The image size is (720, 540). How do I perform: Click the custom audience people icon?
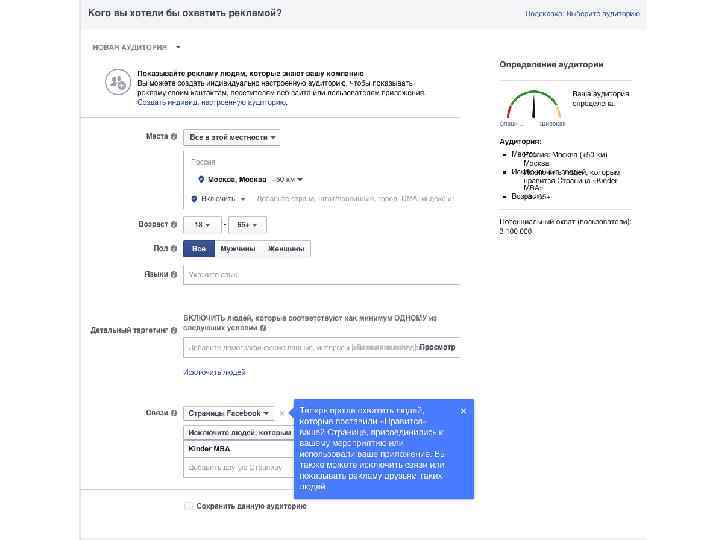118,82
